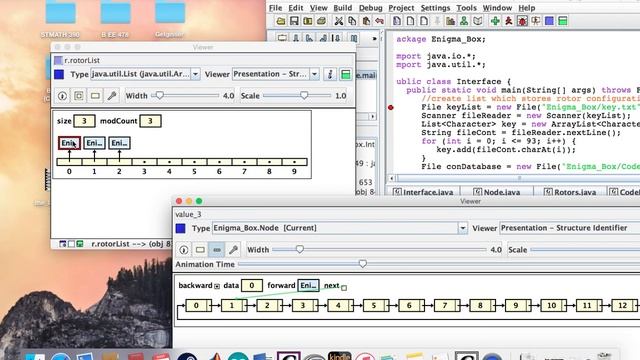This screenshot has height=360, width=640.
Task: Click the 'i' details icon beside r.rotorList Viewer dropdown
Action: coord(330,74)
